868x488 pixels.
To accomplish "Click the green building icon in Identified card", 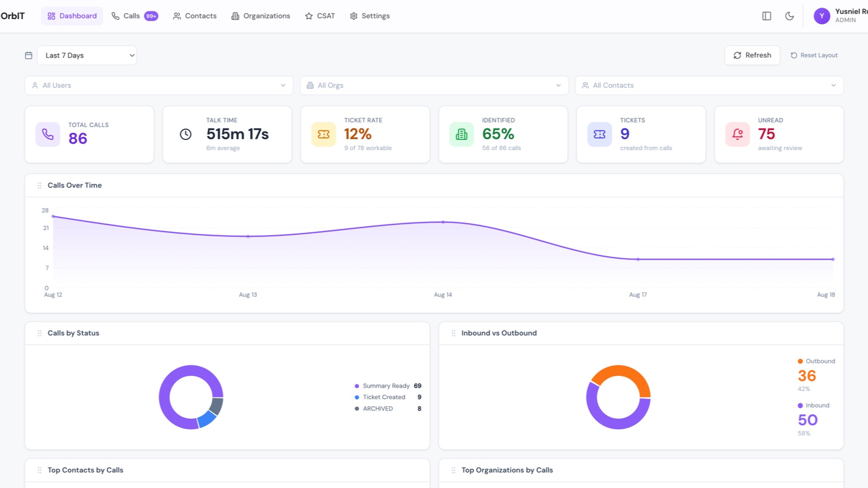I will pos(462,134).
